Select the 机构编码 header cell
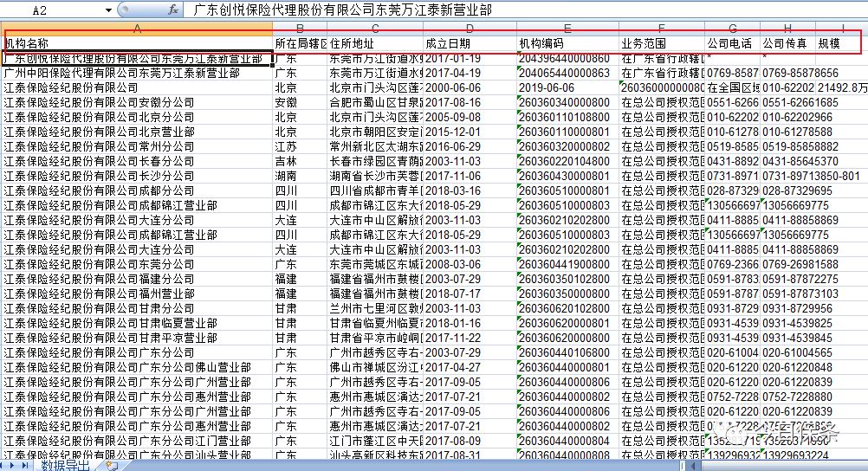Image resolution: width=868 pixels, height=471 pixels. point(567,44)
